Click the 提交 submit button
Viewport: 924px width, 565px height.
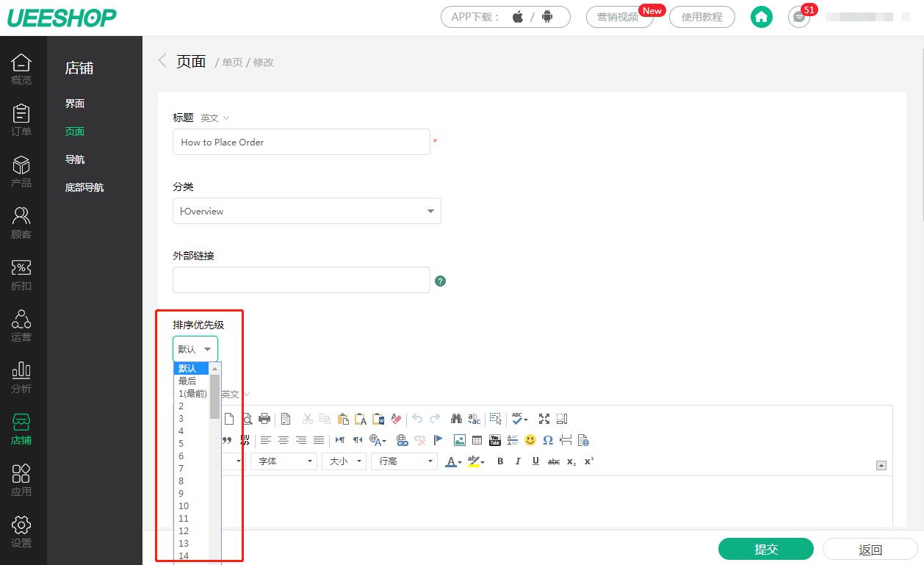point(766,549)
